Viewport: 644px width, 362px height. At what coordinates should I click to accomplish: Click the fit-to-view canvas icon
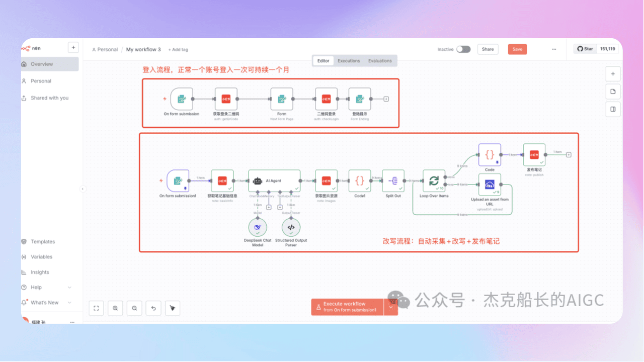96,308
